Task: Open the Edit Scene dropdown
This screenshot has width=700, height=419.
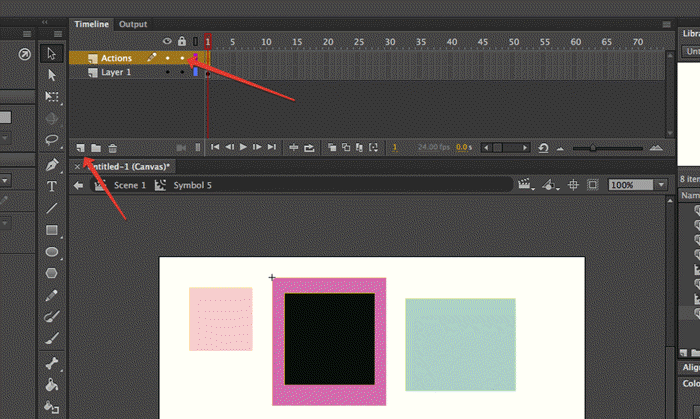Action: 525,185
